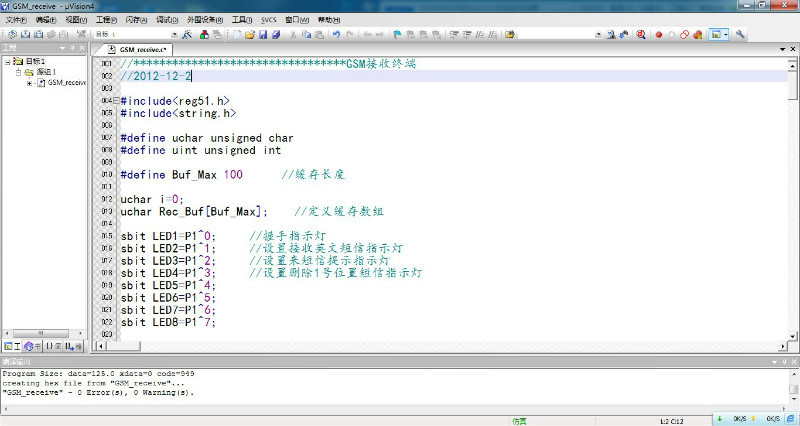This screenshot has height=426, width=800.
Task: Collapse the 目标1 tree node
Action: pyautogui.click(x=7, y=62)
